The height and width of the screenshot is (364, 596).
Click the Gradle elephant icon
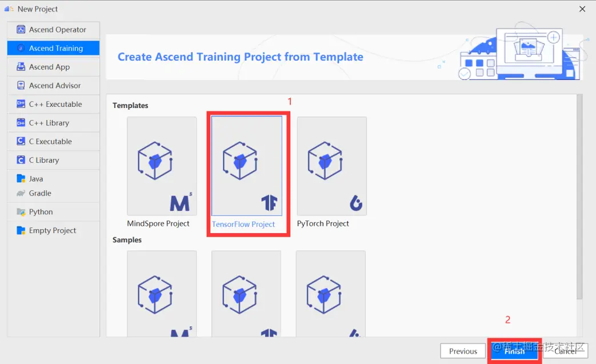click(21, 193)
